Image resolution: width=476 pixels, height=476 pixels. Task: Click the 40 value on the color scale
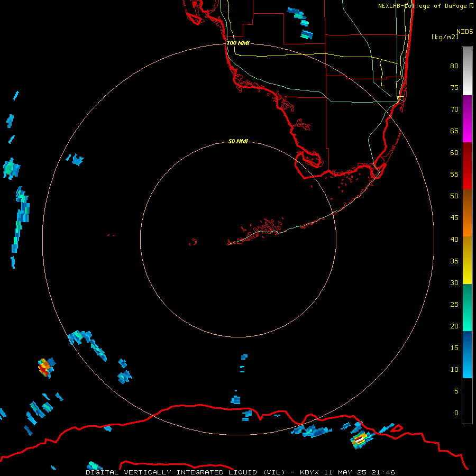(x=454, y=240)
